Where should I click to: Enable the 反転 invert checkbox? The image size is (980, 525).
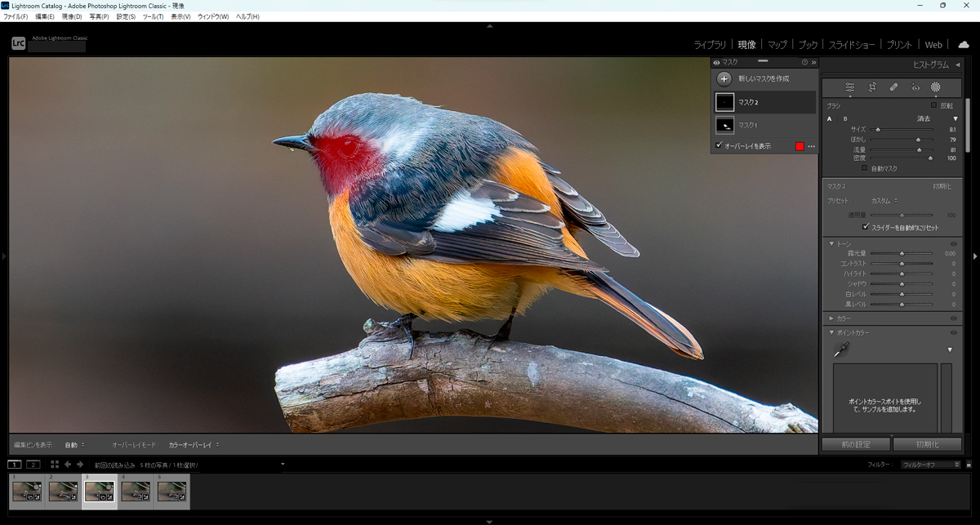pos(934,105)
